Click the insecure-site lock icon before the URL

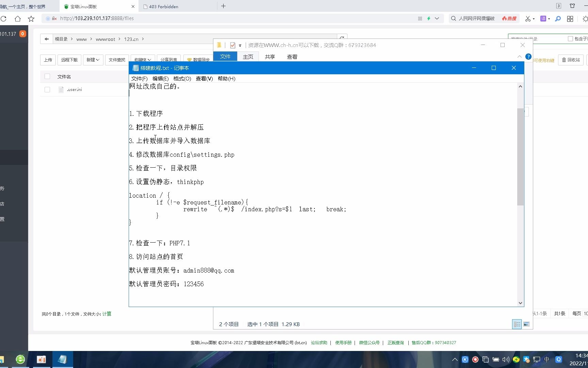click(54, 18)
